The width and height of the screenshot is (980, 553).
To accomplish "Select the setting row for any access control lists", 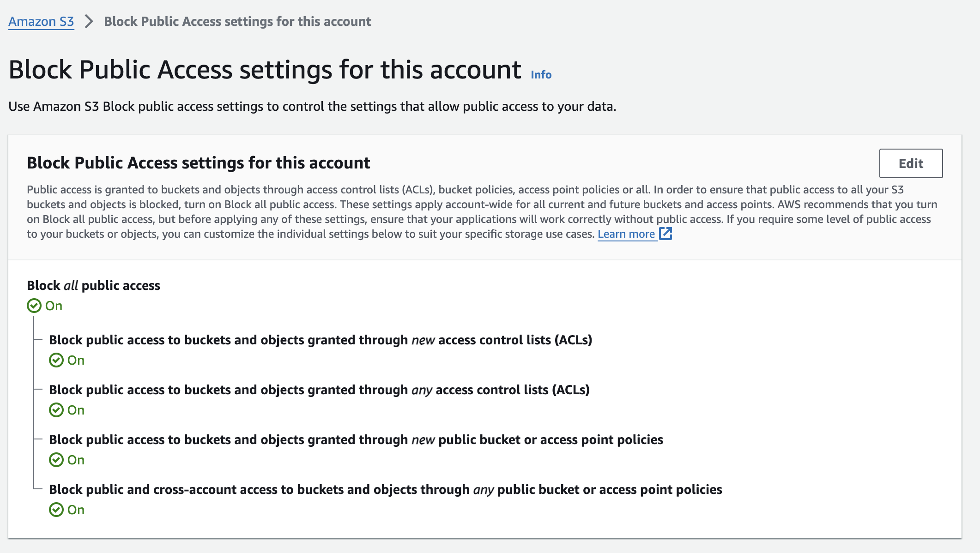I will 320,390.
